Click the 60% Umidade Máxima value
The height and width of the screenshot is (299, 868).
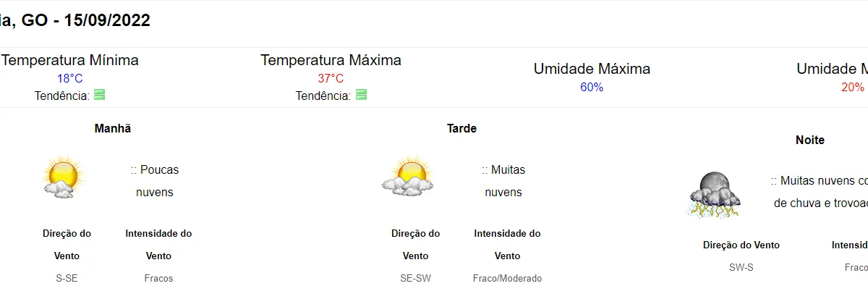[x=592, y=88]
